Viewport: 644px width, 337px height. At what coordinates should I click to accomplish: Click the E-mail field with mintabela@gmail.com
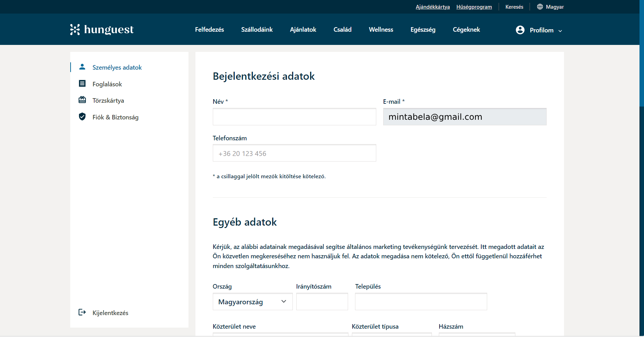coord(465,117)
